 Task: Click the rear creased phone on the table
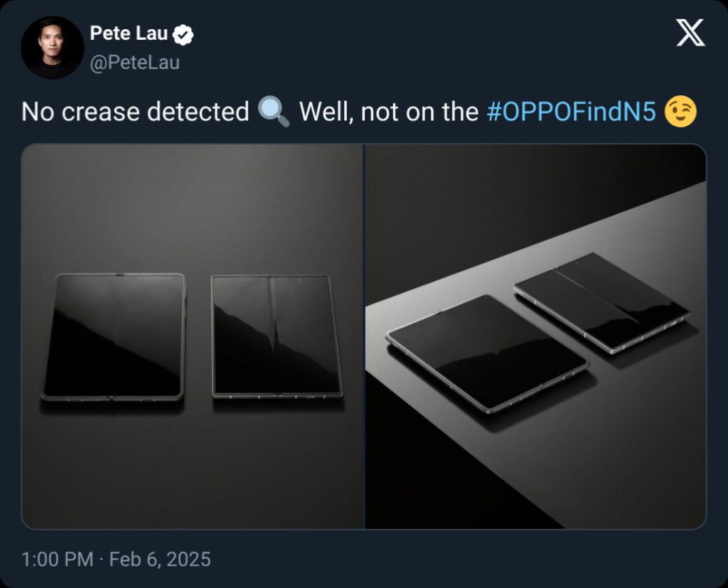tap(601, 300)
